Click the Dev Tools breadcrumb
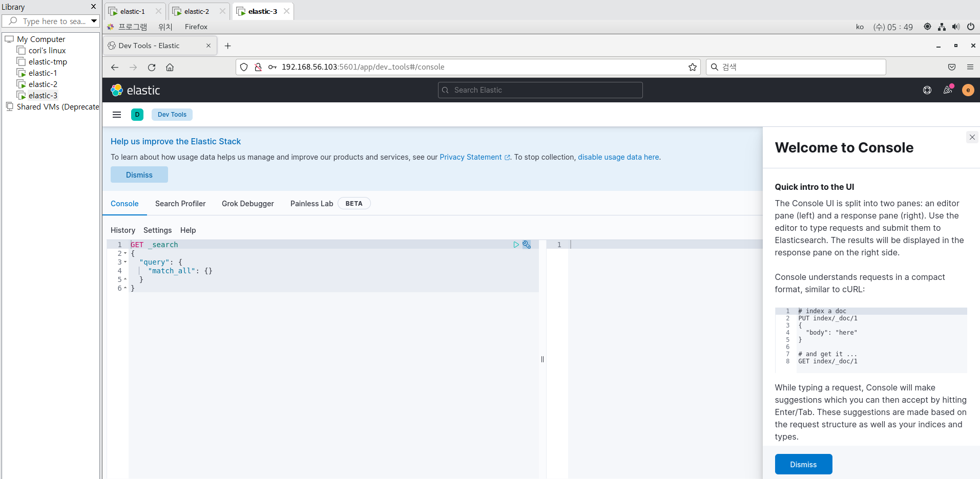The width and height of the screenshot is (980, 479). [x=172, y=115]
